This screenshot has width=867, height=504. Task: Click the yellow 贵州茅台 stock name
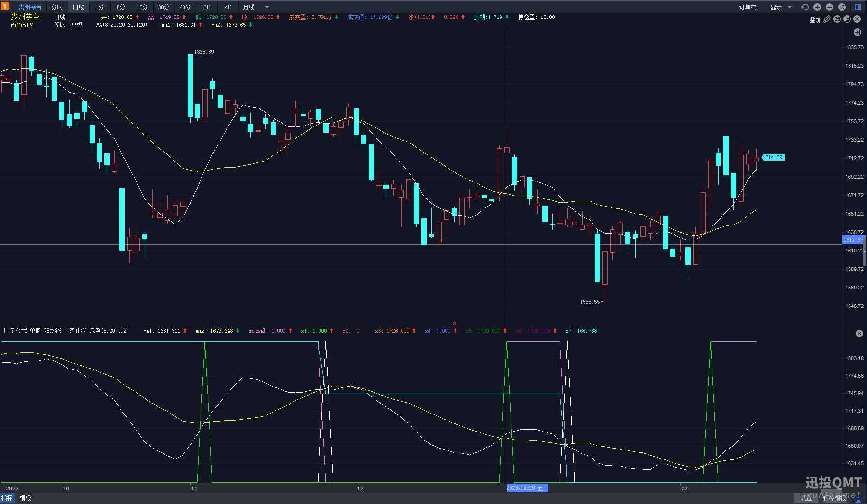(x=25, y=17)
